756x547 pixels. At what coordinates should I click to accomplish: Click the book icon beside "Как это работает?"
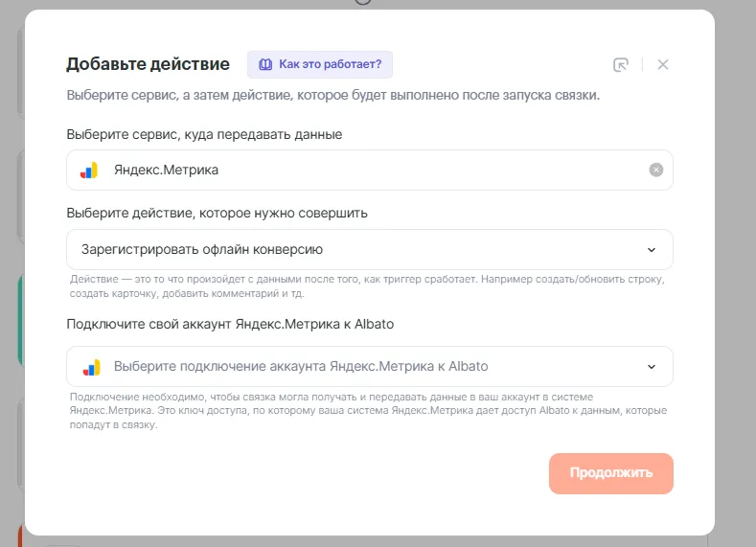pos(265,65)
